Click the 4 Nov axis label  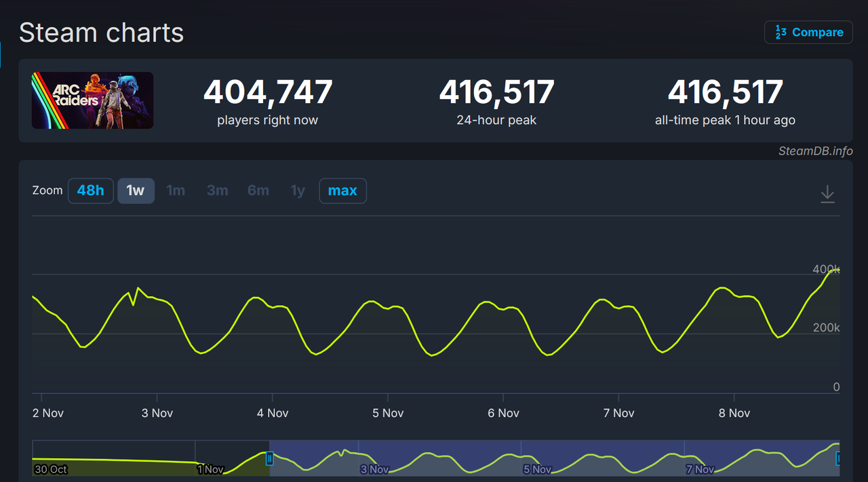pos(273,413)
